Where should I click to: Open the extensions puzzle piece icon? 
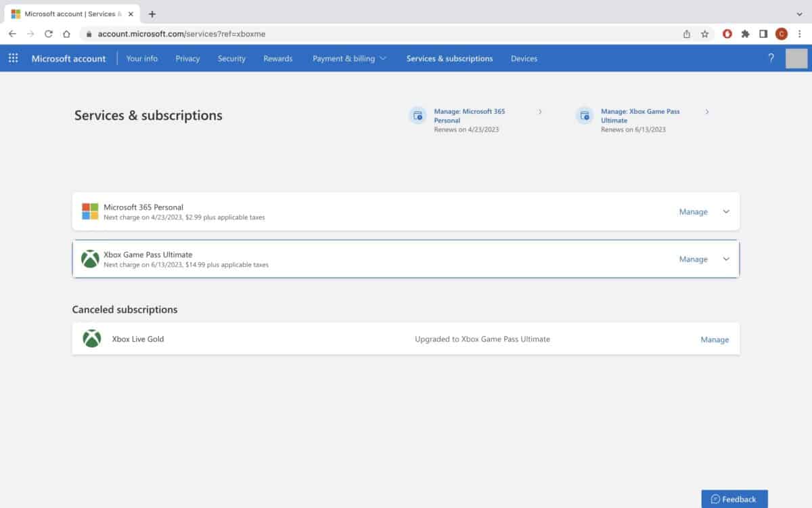(x=746, y=33)
